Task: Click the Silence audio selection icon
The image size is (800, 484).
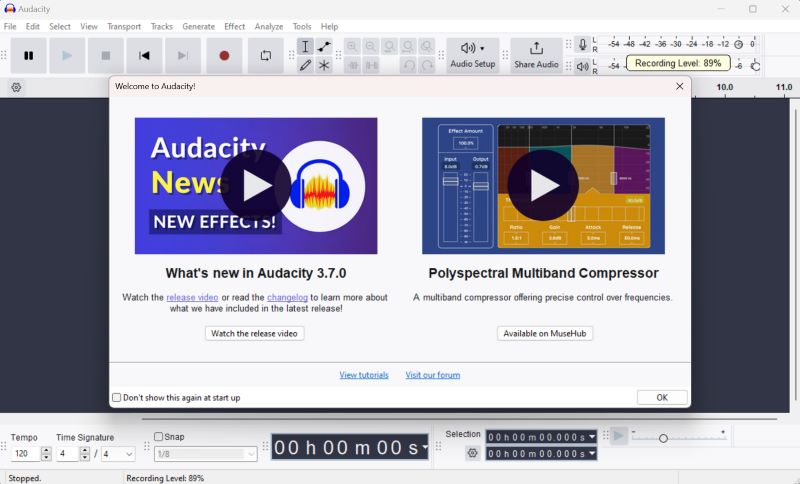Action: pos(371,65)
